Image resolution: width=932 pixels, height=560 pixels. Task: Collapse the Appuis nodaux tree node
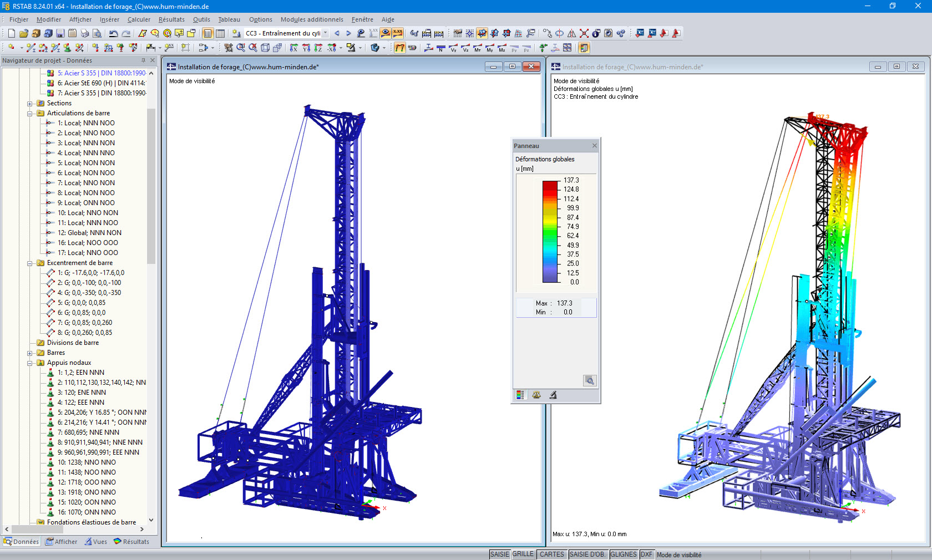click(x=30, y=363)
